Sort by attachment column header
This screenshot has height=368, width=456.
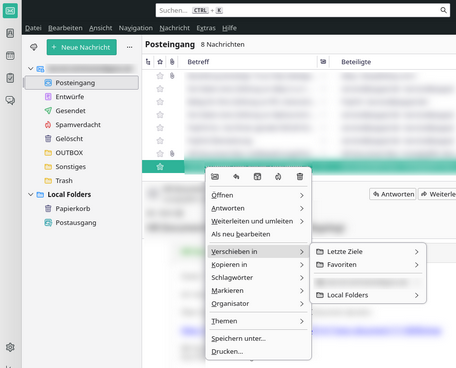click(x=172, y=62)
